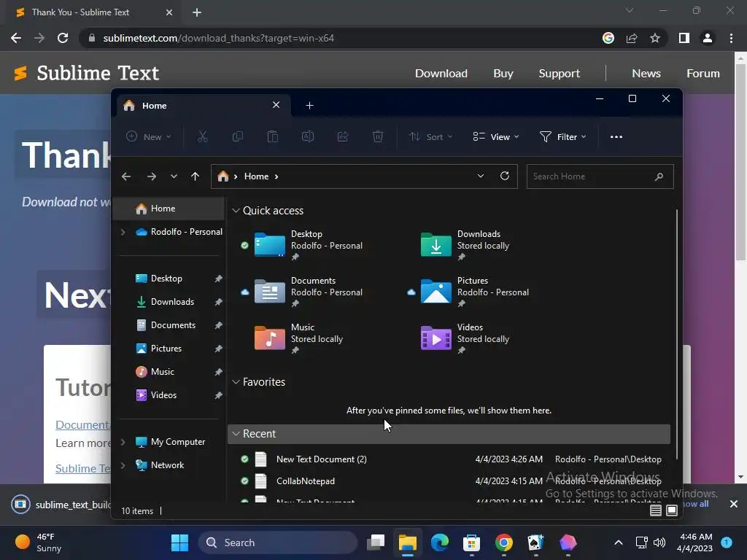
Task: Open the Sort dropdown menu
Action: coord(430,136)
